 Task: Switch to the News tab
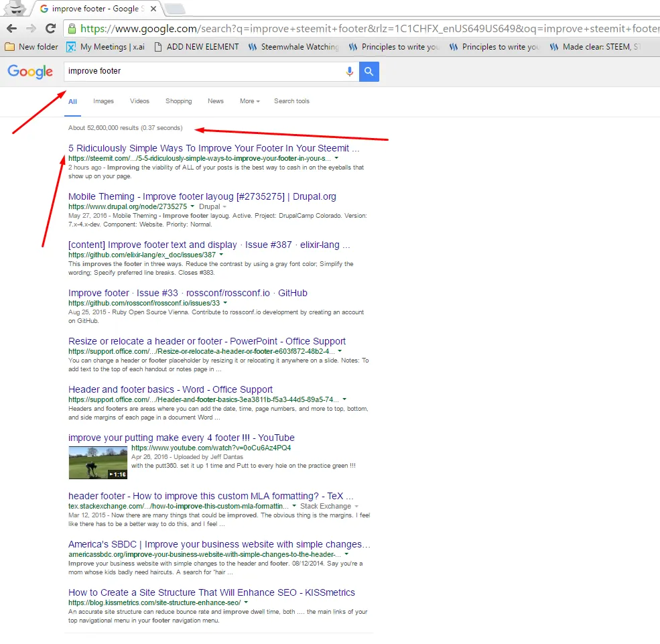[x=216, y=101]
